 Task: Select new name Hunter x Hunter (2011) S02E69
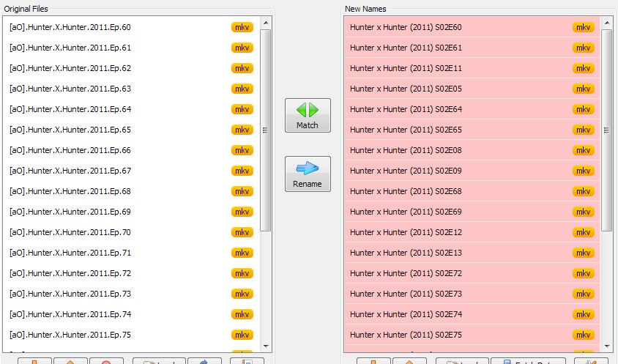[472, 212]
